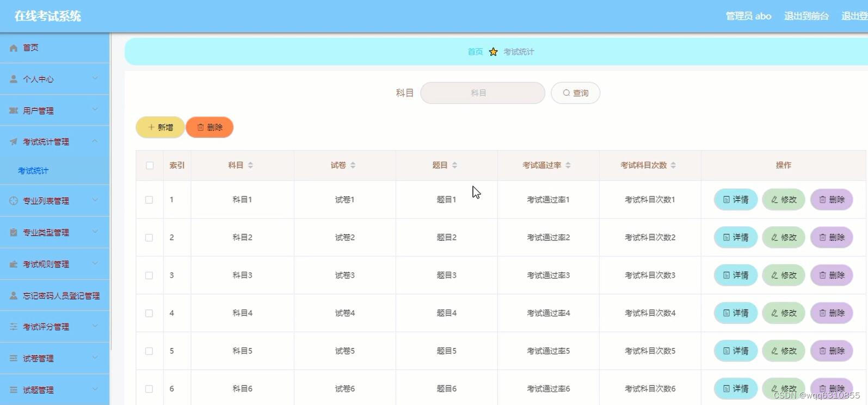Click cell 题目4

point(447,313)
